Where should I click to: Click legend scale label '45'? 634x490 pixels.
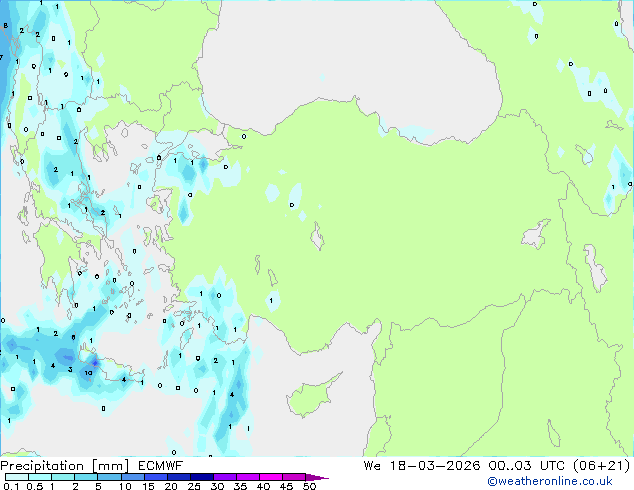287,486
